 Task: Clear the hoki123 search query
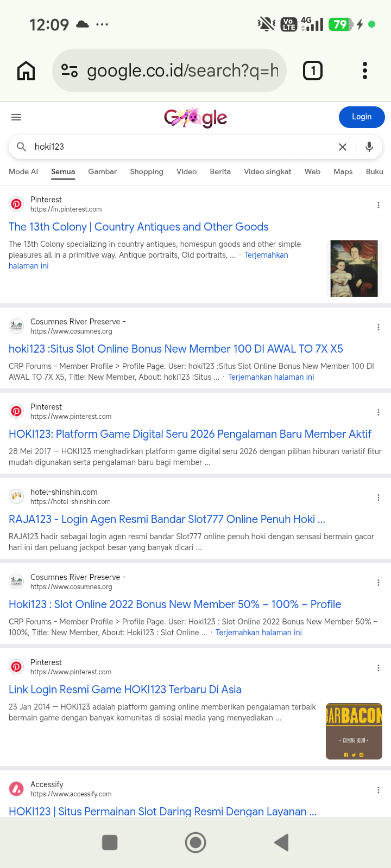pos(343,147)
